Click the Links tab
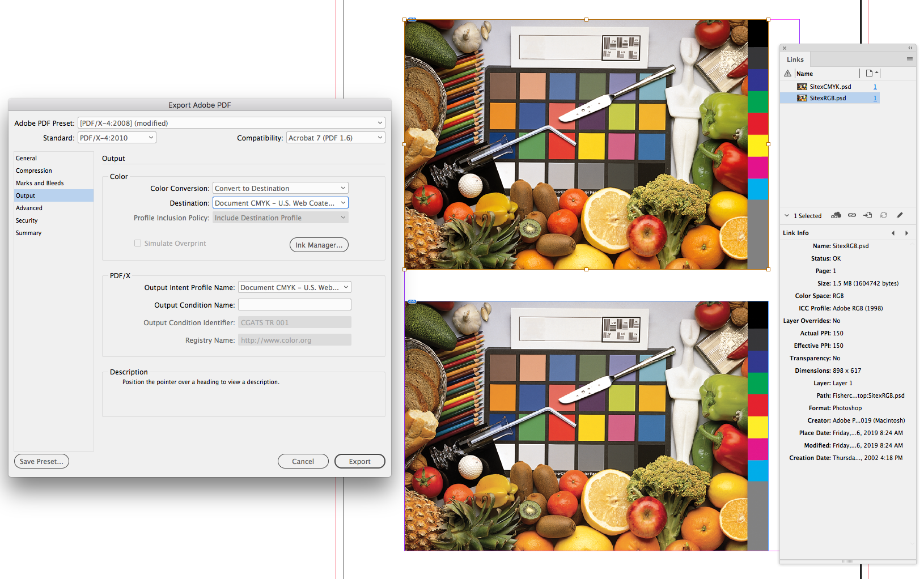 tap(795, 59)
